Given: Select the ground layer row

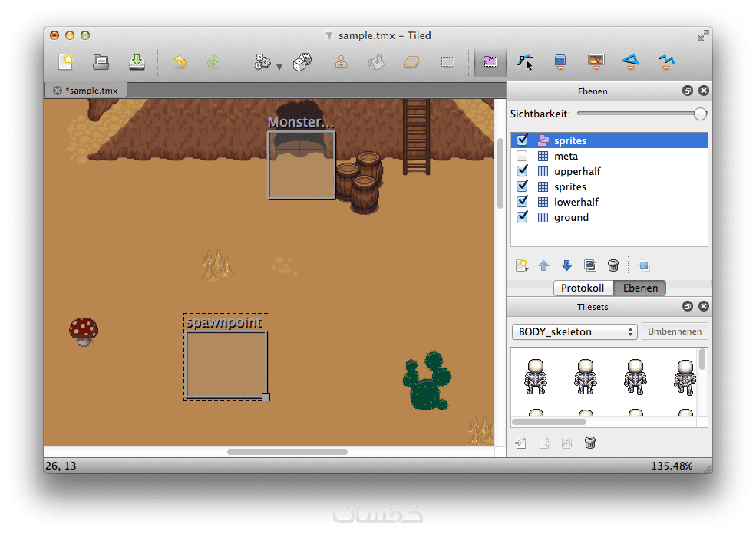Looking at the screenshot, I should (x=609, y=217).
